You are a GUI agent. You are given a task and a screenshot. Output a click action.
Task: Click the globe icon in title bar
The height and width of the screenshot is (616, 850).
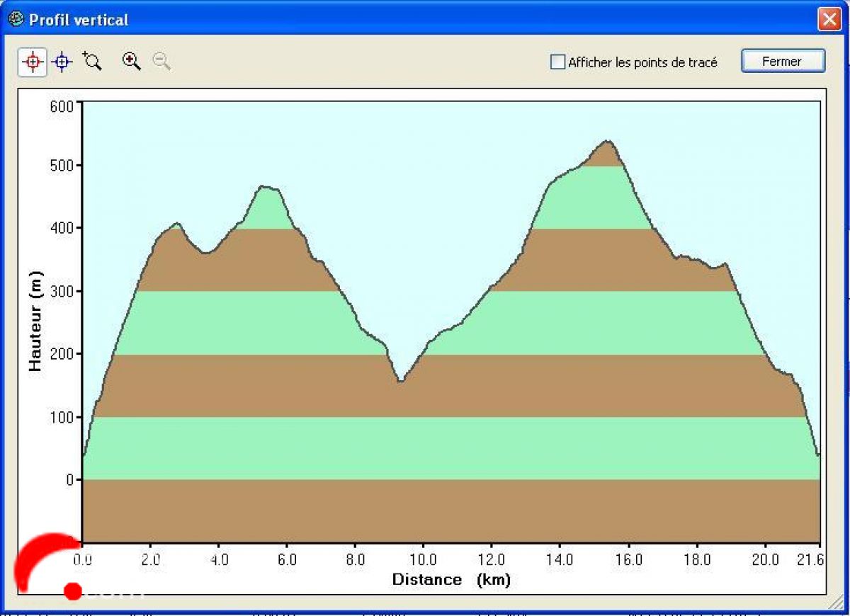pyautogui.click(x=16, y=19)
